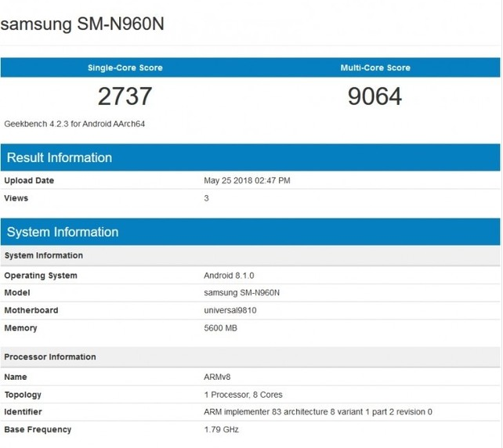Select the Single-Core Score header
Viewport: 503px width, 448px height.
click(x=125, y=68)
